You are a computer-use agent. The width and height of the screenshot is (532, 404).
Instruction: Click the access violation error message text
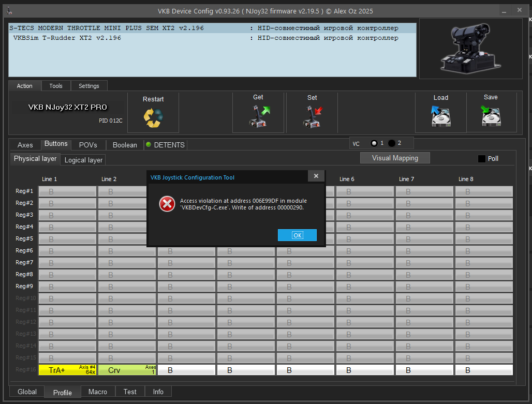tap(243, 204)
